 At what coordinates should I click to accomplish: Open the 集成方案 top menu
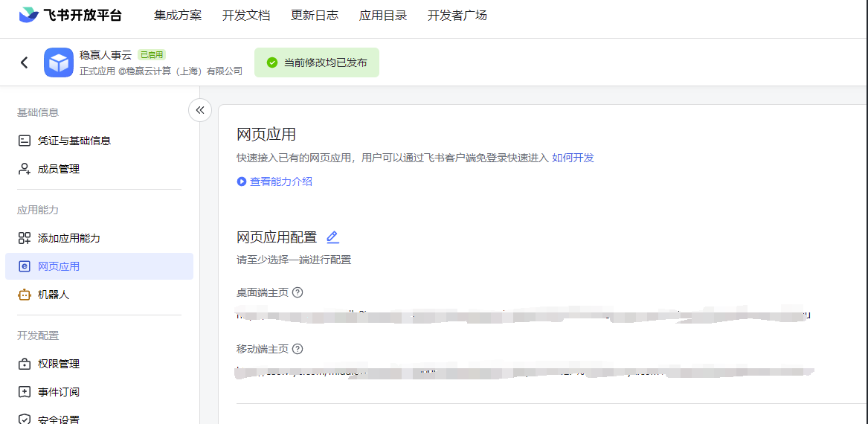pyautogui.click(x=178, y=16)
